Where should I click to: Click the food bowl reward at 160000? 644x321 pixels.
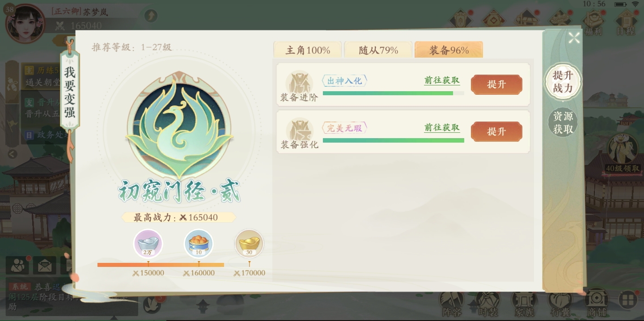coord(199,244)
